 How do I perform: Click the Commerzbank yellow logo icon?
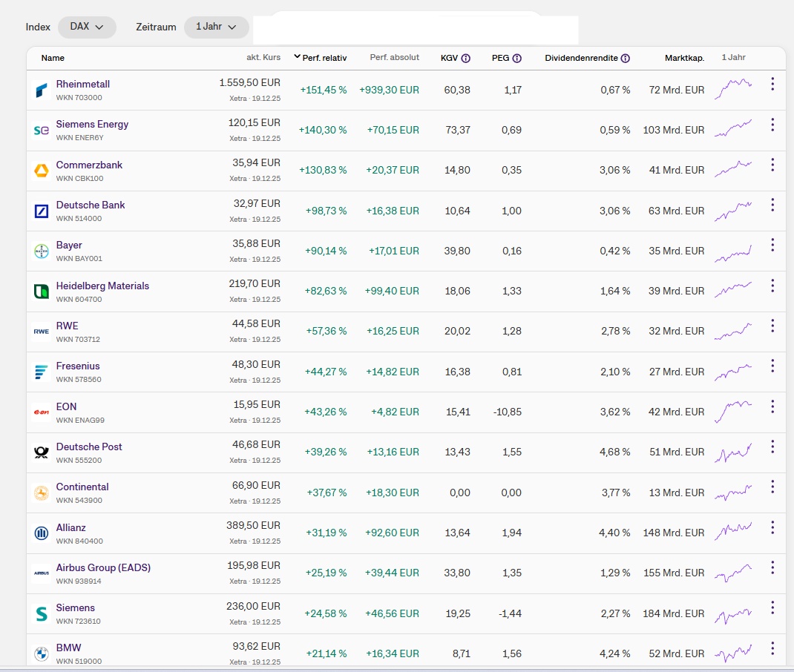point(41,171)
